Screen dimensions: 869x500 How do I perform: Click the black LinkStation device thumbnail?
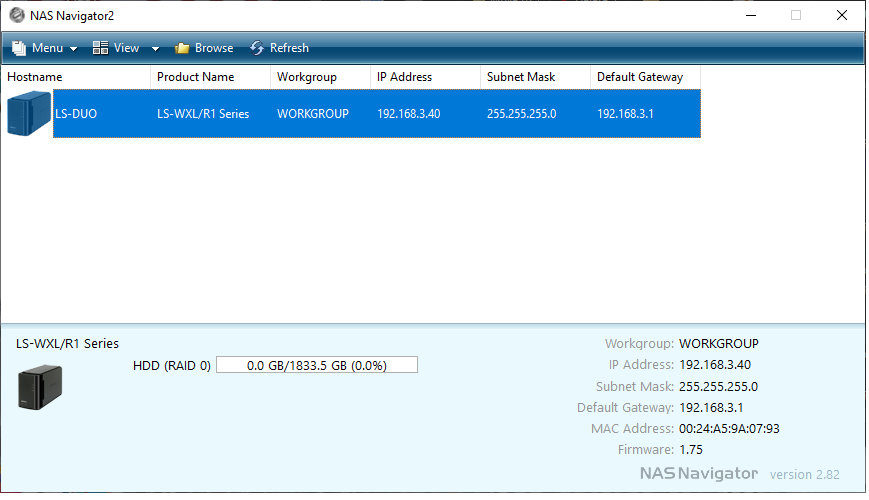(x=40, y=387)
